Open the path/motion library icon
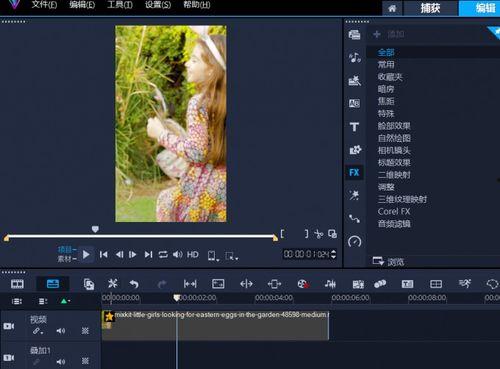The image size is (500, 369). pyautogui.click(x=354, y=218)
